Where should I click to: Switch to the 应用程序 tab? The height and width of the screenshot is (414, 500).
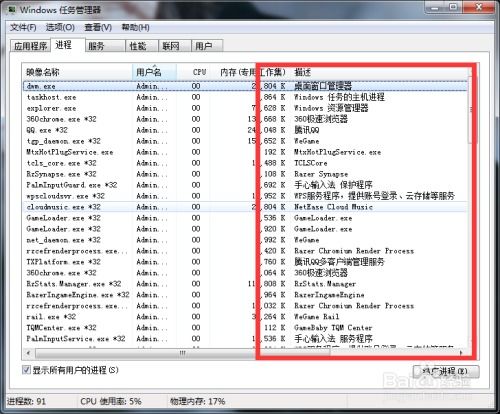pos(30,46)
